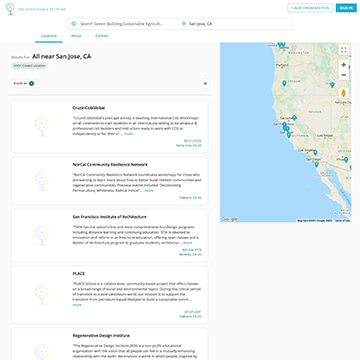The width and height of the screenshot is (360, 360).
Task: Click Regenerative Design Institute placeholder thumbnail
Action: coord(42,352)
